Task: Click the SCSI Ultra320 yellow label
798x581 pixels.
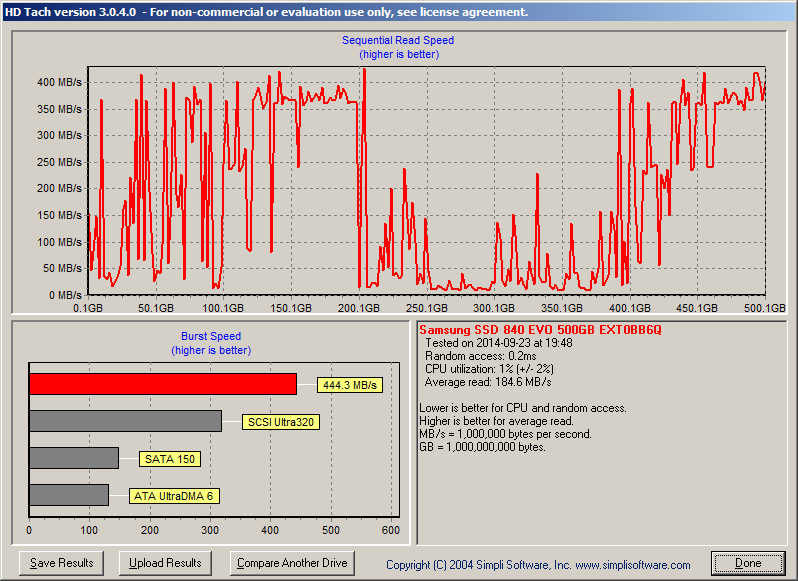Action: click(x=281, y=422)
